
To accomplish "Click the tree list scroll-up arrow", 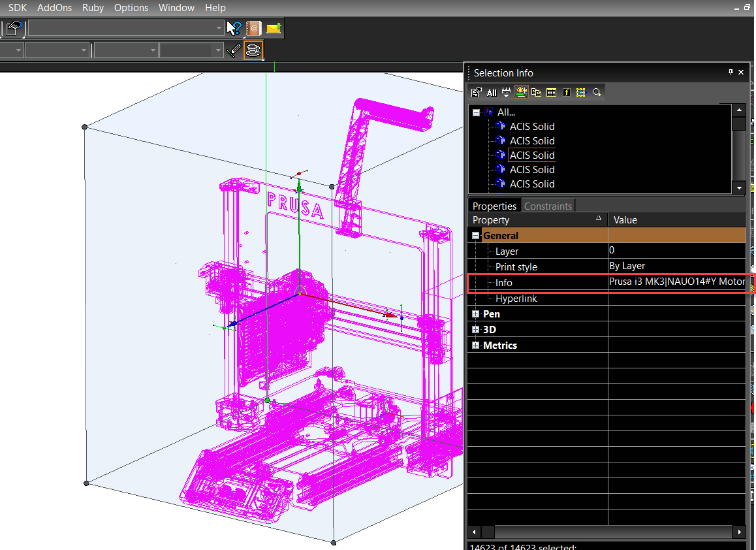I will [739, 110].
